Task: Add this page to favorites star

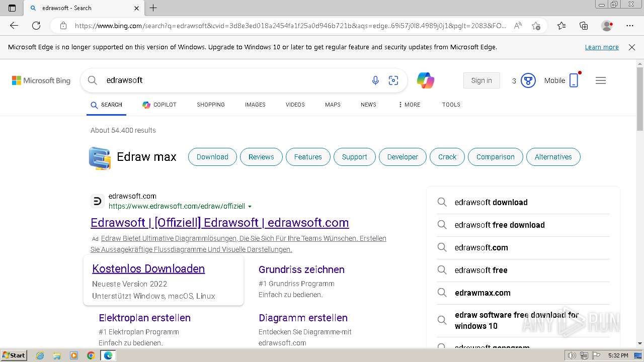Action: tap(536, 26)
